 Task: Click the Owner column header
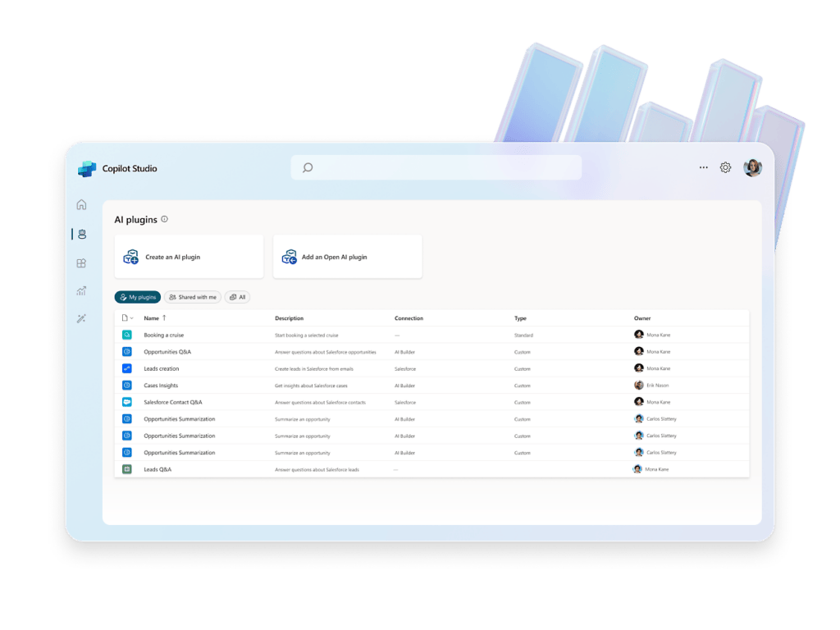click(x=642, y=318)
